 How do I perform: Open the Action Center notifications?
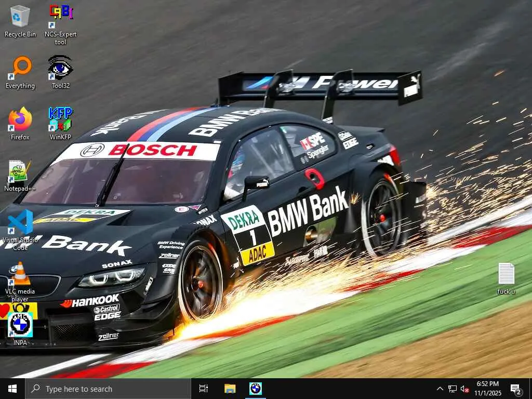pyautogui.click(x=516, y=389)
